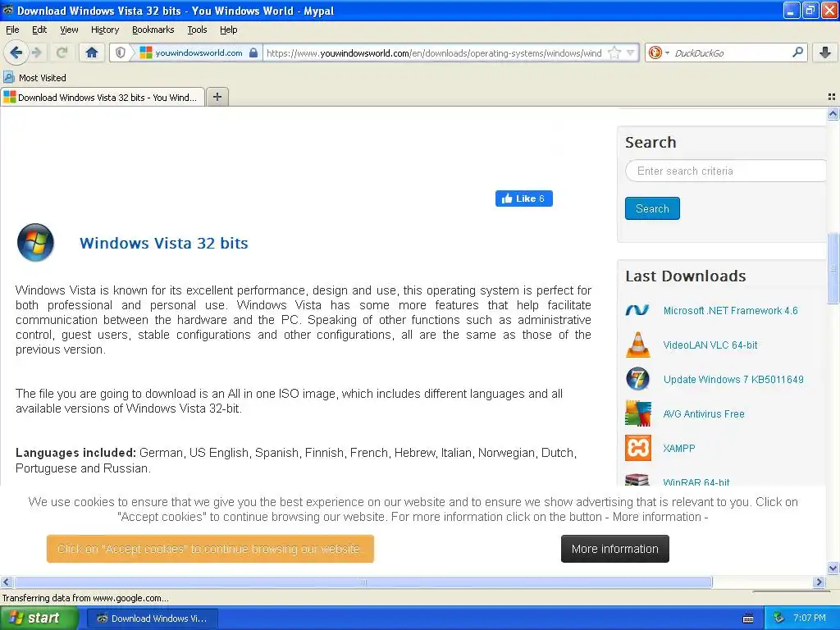Click the Enter search criteria field
The height and width of the screenshot is (630, 840).
click(726, 171)
